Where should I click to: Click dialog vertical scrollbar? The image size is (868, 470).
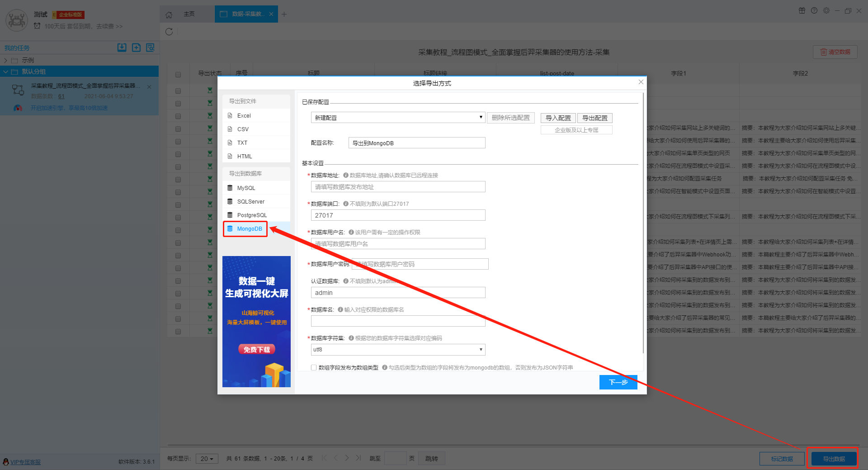click(643, 223)
